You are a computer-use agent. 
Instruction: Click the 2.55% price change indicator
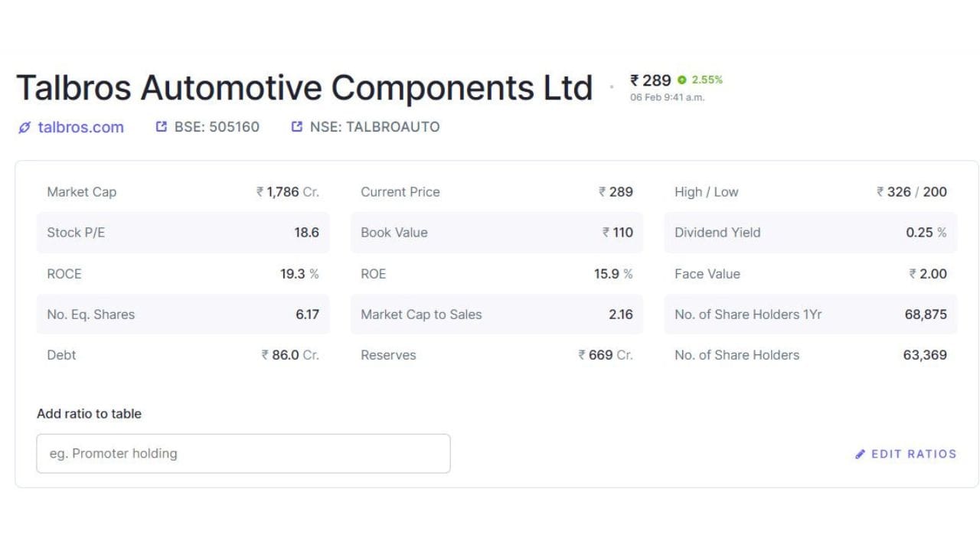[x=707, y=80]
